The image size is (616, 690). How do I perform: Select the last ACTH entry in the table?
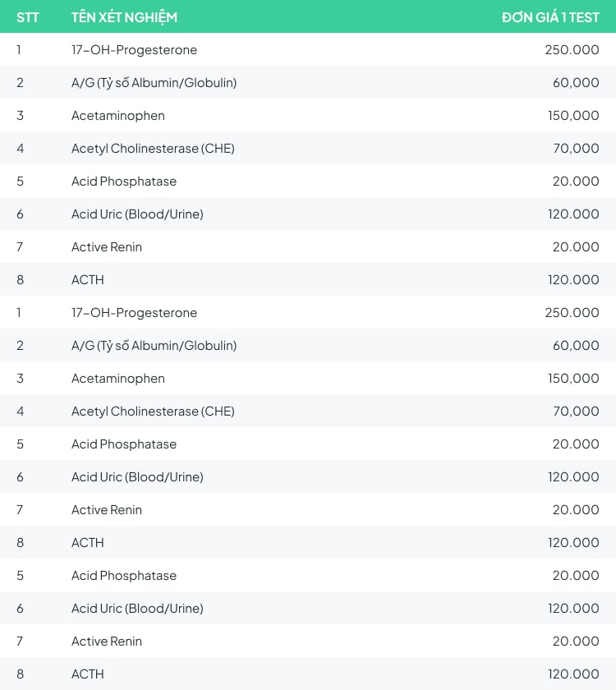[88, 674]
